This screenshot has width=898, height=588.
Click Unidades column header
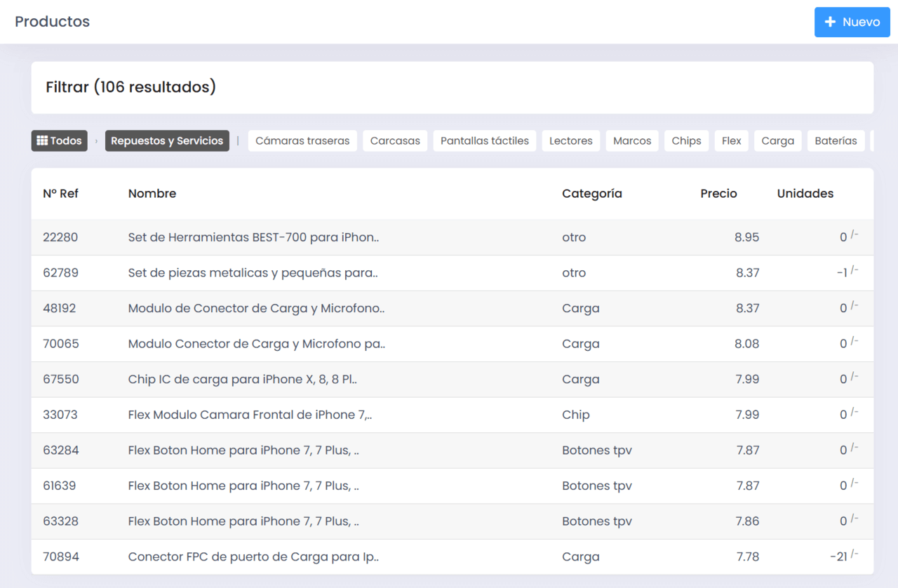(x=805, y=194)
